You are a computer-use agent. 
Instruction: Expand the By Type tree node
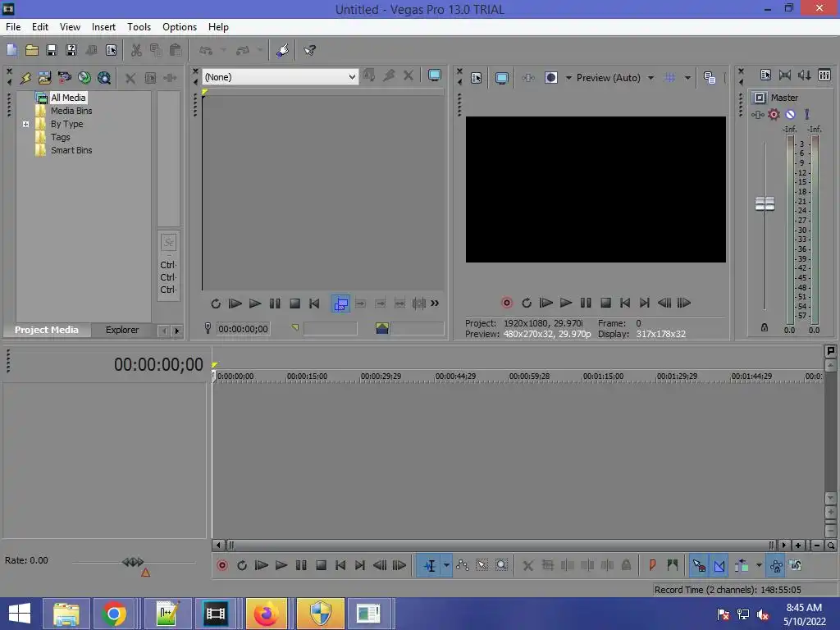pyautogui.click(x=25, y=125)
